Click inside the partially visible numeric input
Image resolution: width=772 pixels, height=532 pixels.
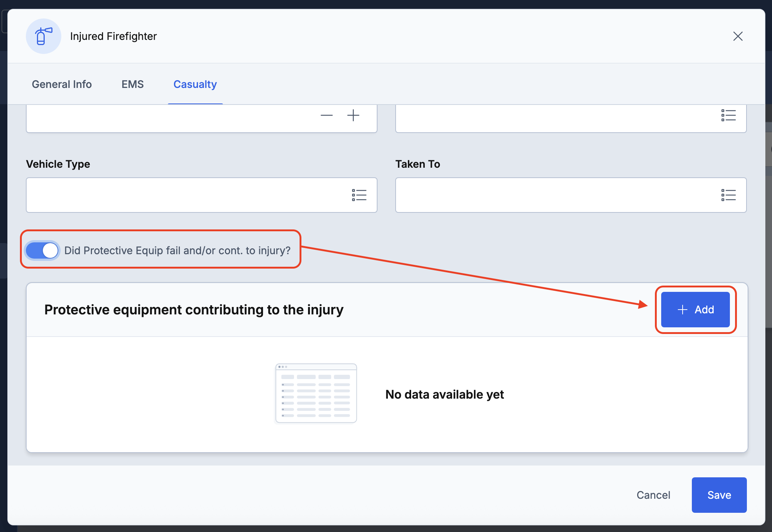166,118
